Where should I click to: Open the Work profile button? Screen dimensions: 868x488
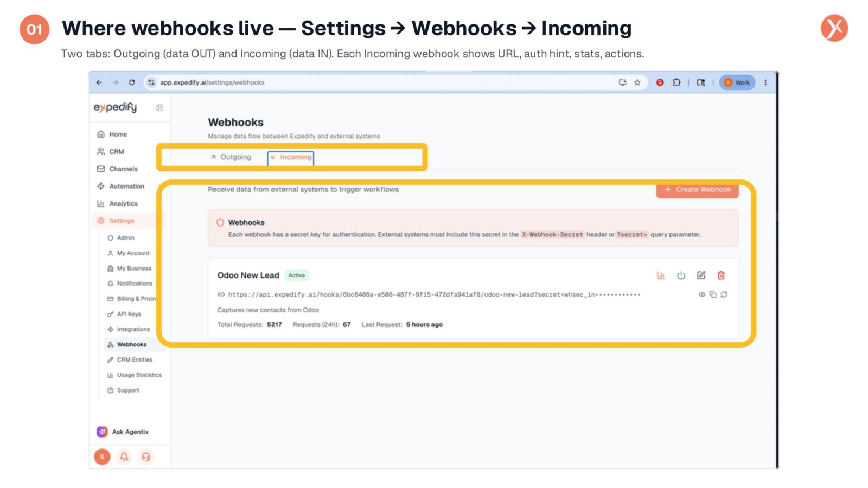pyautogui.click(x=737, y=82)
